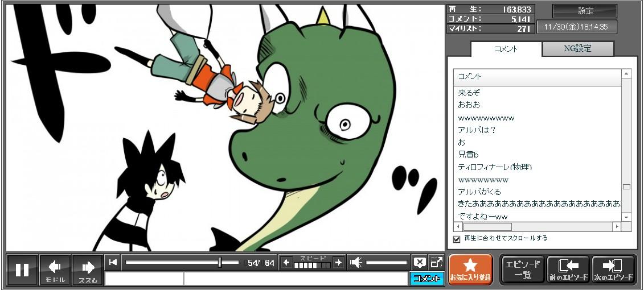Go to the next episode
Viewport: 644px width, 290px height.
(x=614, y=270)
